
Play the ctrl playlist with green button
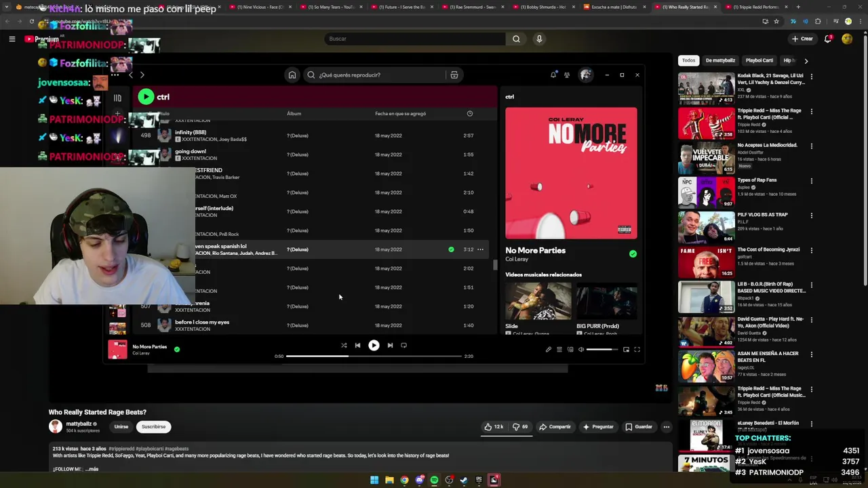click(146, 97)
